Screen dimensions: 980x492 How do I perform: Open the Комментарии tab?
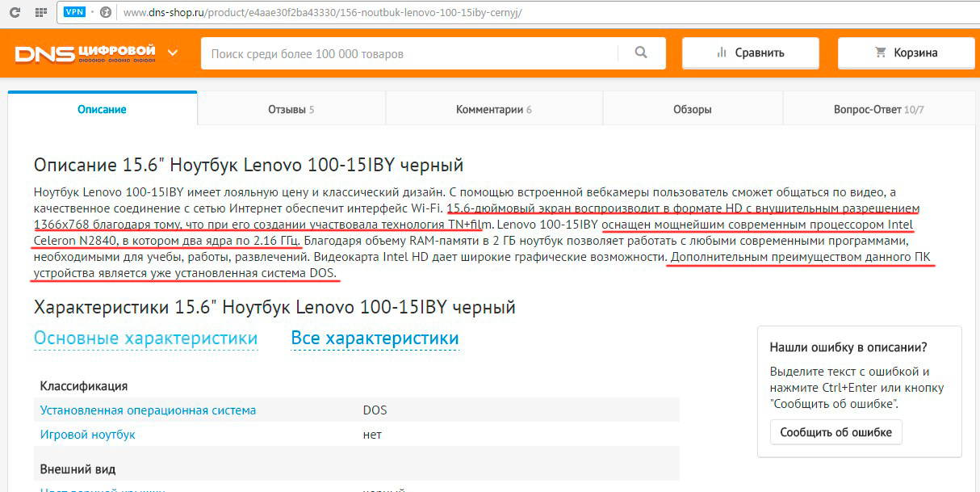[x=493, y=110]
